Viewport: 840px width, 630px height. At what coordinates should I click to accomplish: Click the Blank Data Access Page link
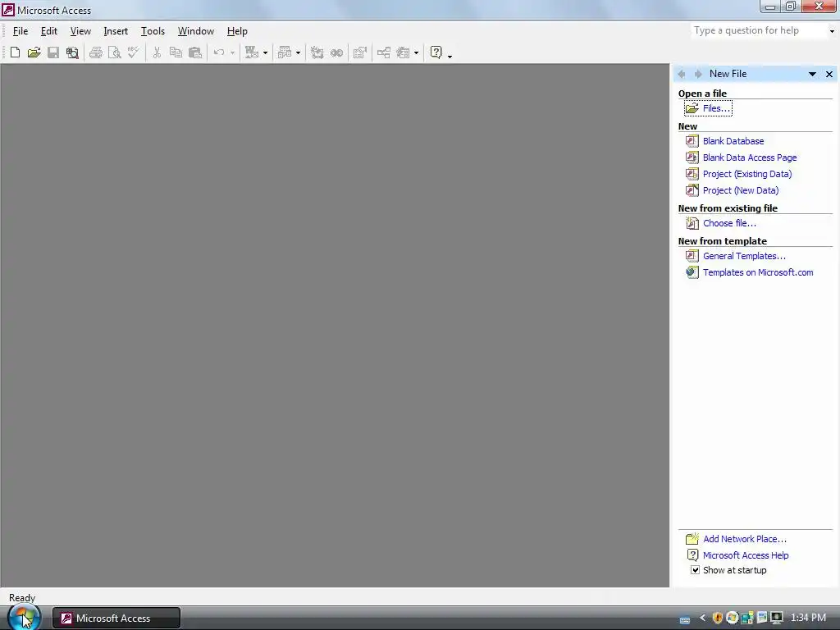(750, 157)
